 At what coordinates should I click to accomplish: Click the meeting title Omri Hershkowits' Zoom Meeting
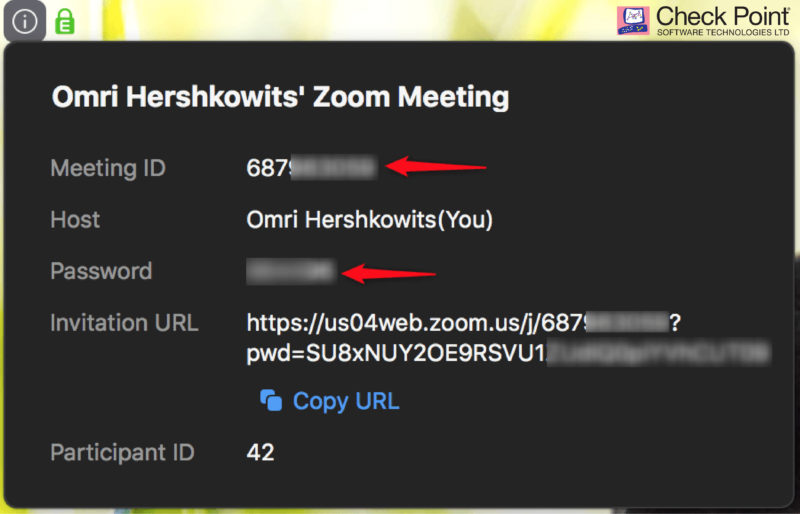click(280, 96)
